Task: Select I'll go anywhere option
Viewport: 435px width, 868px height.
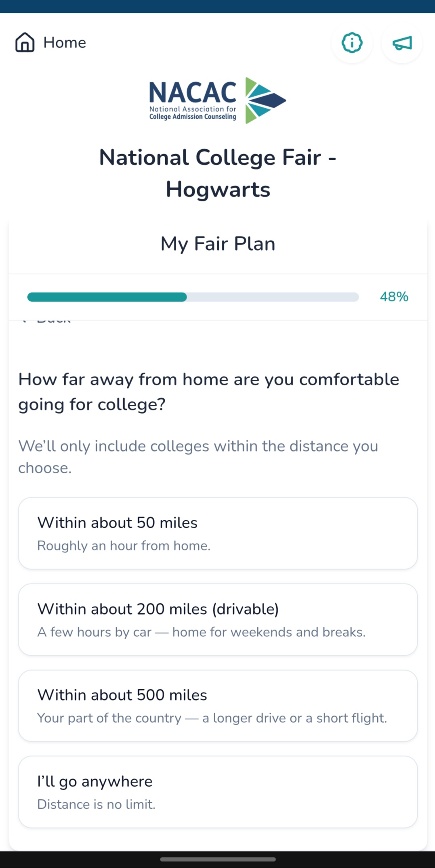Action: (x=218, y=792)
